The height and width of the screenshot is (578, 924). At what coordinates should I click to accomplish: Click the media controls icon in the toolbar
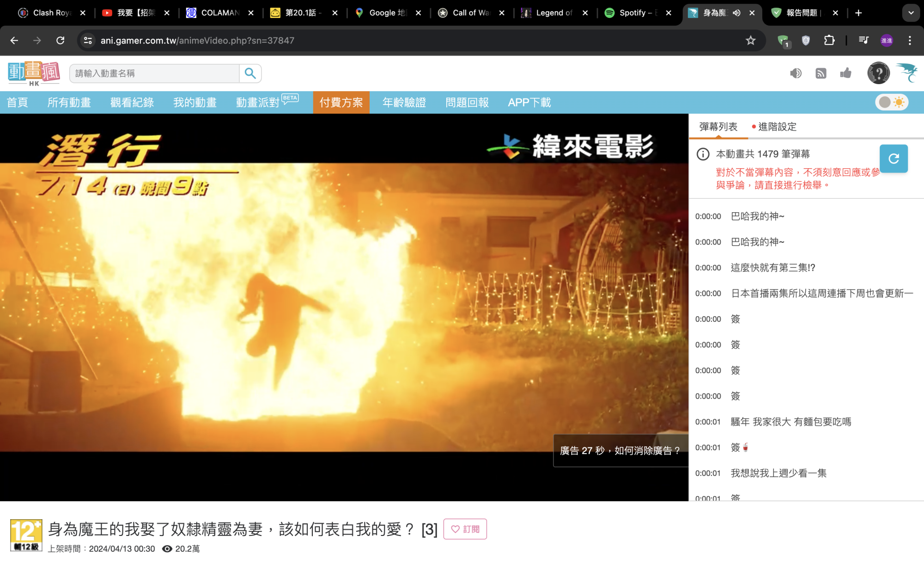coord(863,40)
